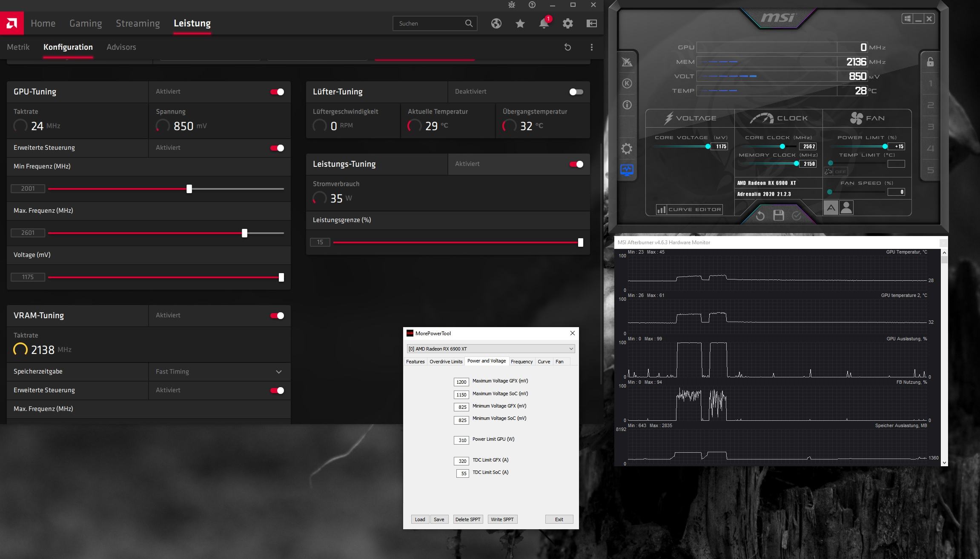Toggle the Afterburner profile lock icon
The height and width of the screenshot is (559, 980).
[x=930, y=62]
